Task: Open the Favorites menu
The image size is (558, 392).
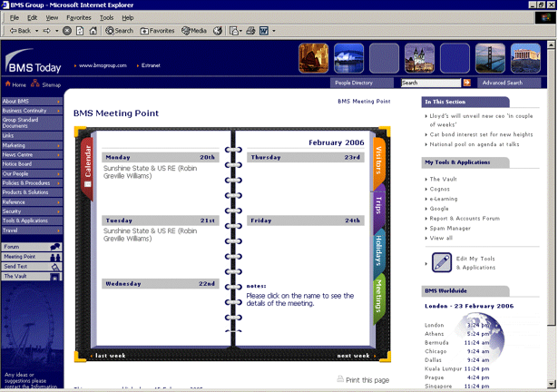Action: point(78,17)
